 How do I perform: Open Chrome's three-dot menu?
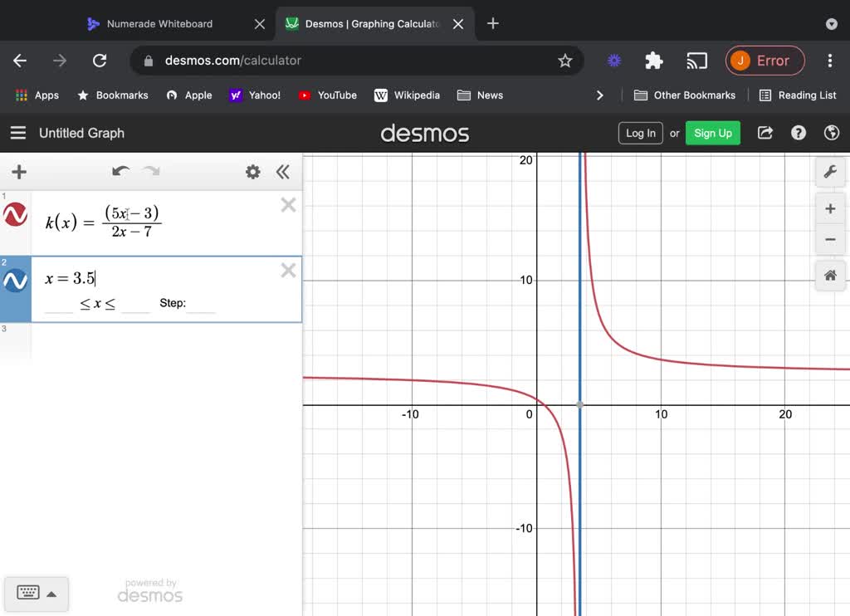pyautogui.click(x=829, y=61)
